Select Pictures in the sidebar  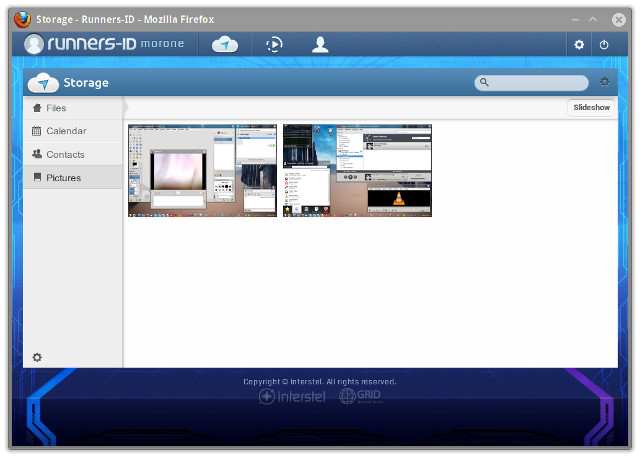(x=64, y=178)
